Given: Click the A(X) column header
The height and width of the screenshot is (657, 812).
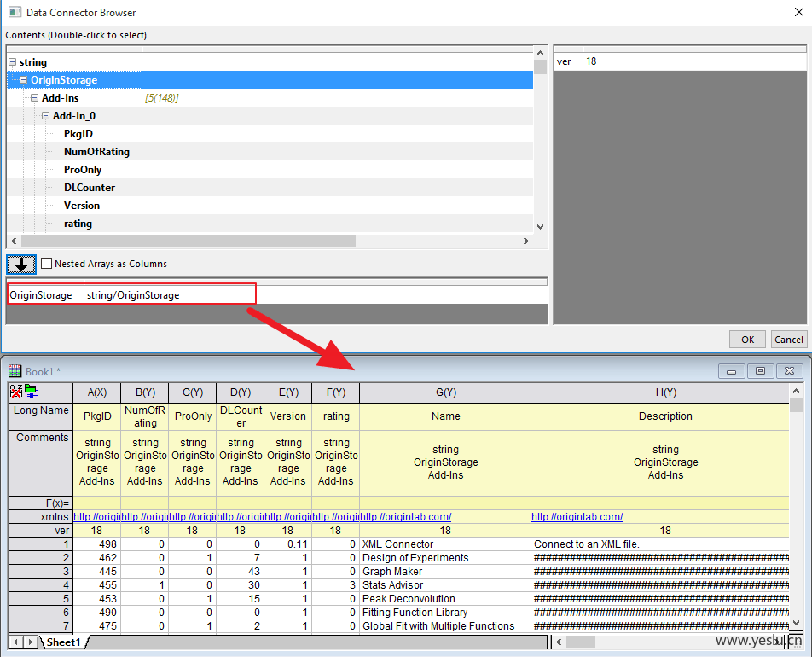Looking at the screenshot, I should pos(97,392).
